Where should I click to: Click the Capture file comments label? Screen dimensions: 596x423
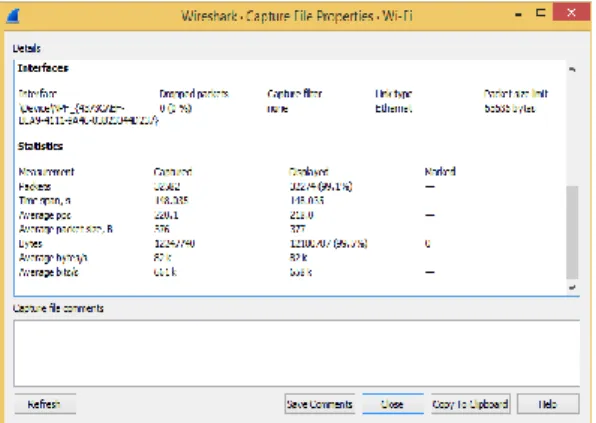[x=58, y=308]
